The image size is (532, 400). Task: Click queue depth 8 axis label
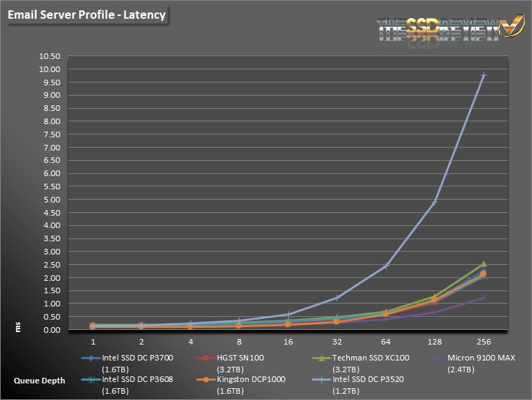[239, 342]
